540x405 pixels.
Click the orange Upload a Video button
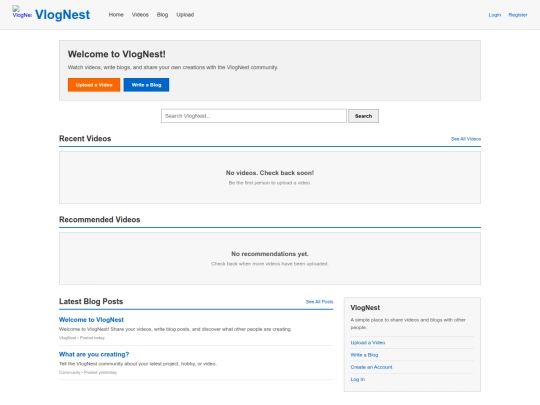pyautogui.click(x=94, y=85)
